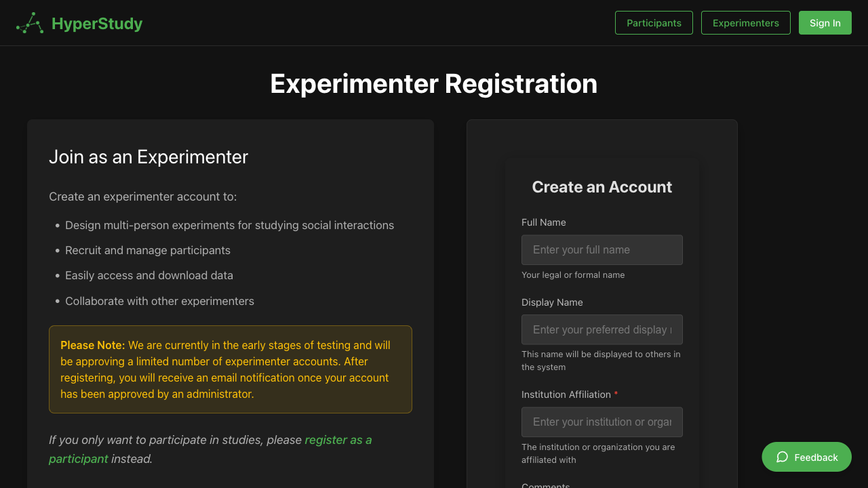
Task: Click the Feedback button in the corner
Action: click(x=806, y=457)
